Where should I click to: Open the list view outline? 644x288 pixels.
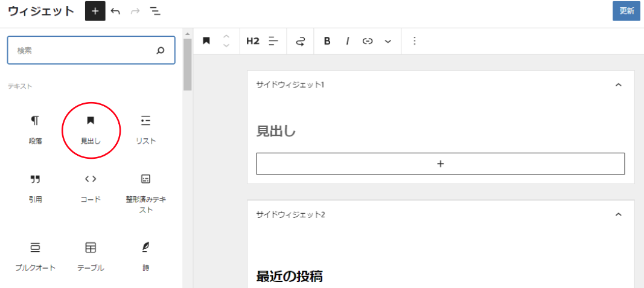(155, 11)
